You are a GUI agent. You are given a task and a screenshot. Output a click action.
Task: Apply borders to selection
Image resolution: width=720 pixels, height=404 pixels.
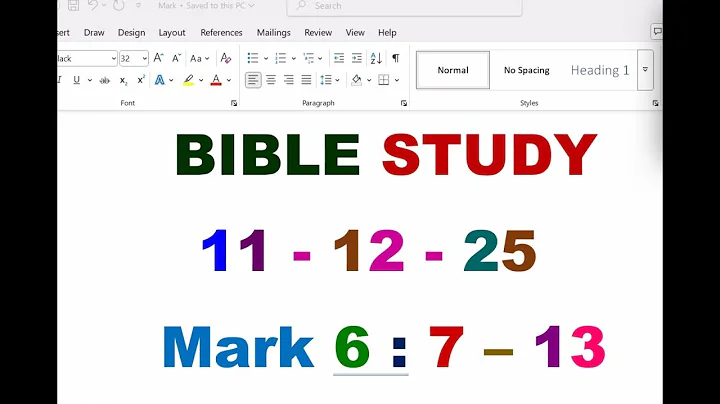click(x=383, y=80)
